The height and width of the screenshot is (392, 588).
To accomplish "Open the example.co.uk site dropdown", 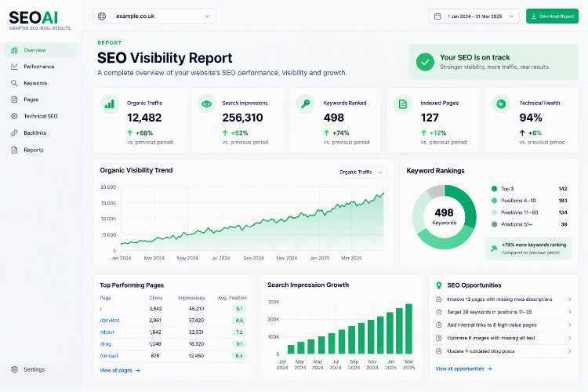I will [x=154, y=16].
